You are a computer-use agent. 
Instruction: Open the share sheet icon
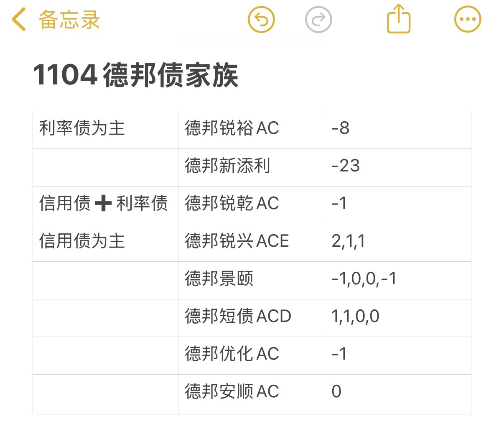coord(398,19)
